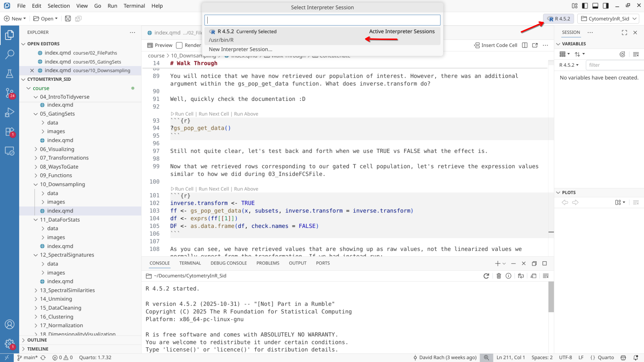
Task: Open Source Control view with 24 badge
Action: point(9,93)
